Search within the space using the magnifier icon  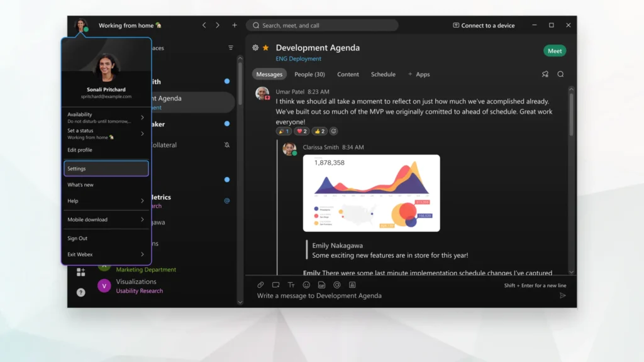pos(559,74)
